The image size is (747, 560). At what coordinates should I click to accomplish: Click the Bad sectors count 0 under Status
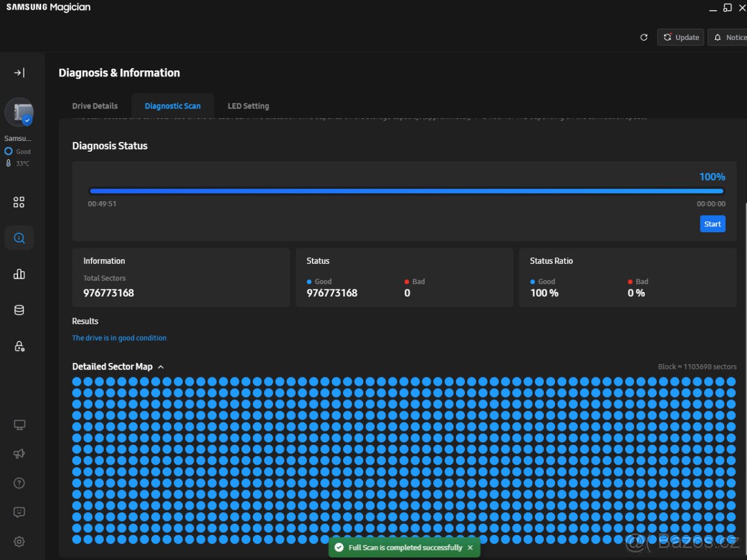(407, 293)
